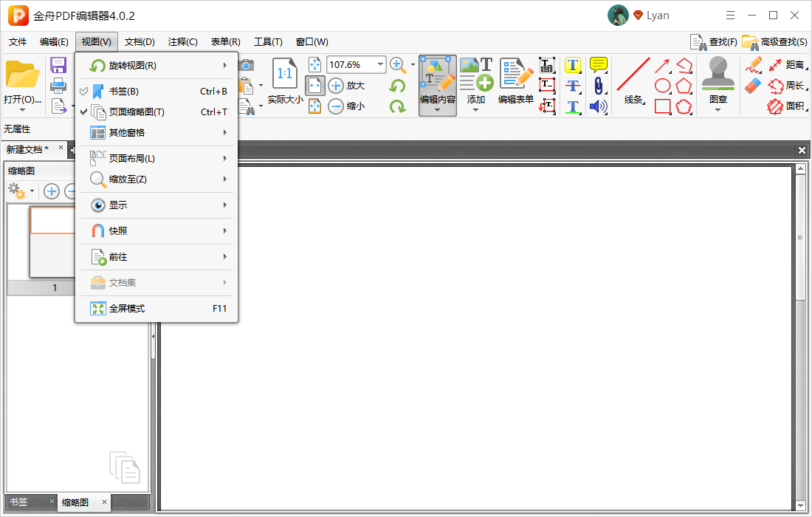Select the 线条 line drawing tool
The image size is (812, 517).
click(633, 81)
